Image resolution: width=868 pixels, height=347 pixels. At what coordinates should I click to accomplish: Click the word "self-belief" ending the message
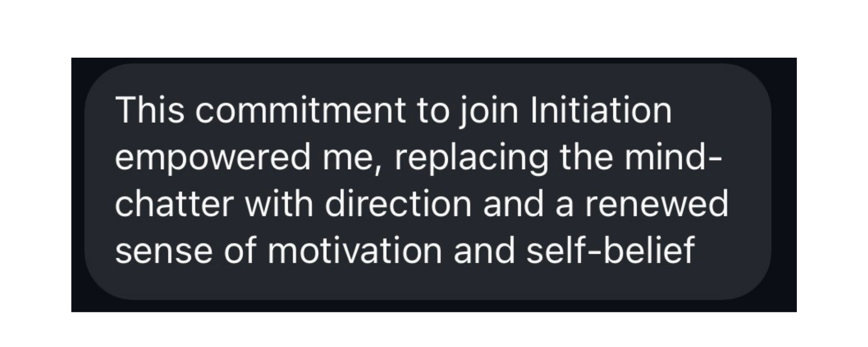click(x=611, y=251)
